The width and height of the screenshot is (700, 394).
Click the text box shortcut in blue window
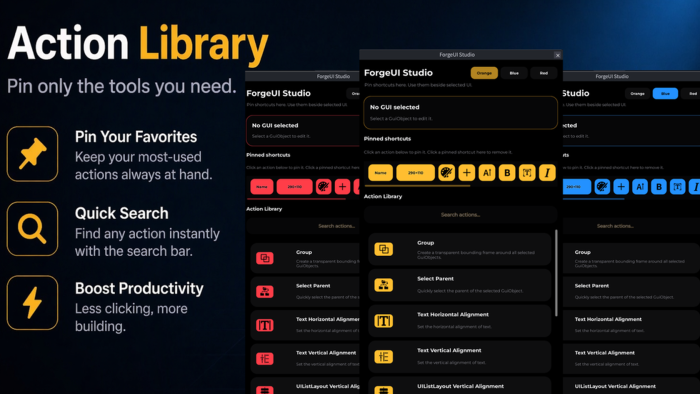(x=677, y=187)
